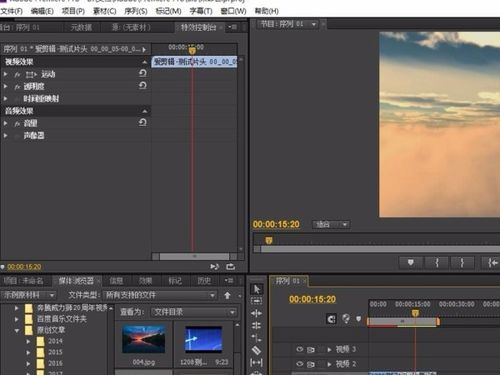
Task: Hide track 视频 3 with its eye icon
Action: 300,349
